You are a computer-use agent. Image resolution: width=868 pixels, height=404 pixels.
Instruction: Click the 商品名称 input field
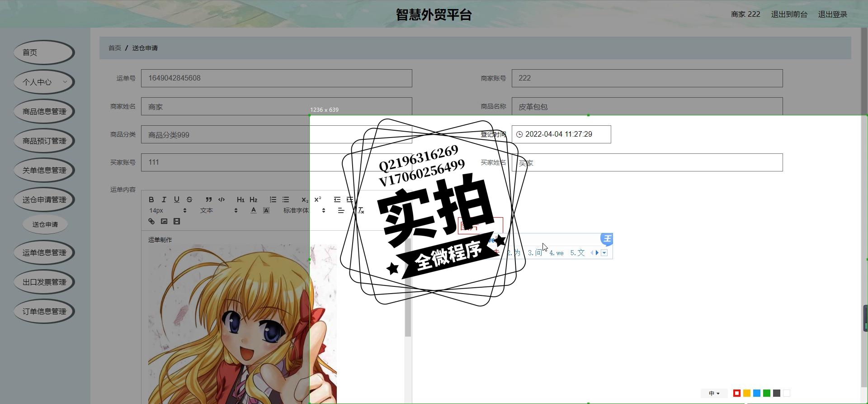647,106
